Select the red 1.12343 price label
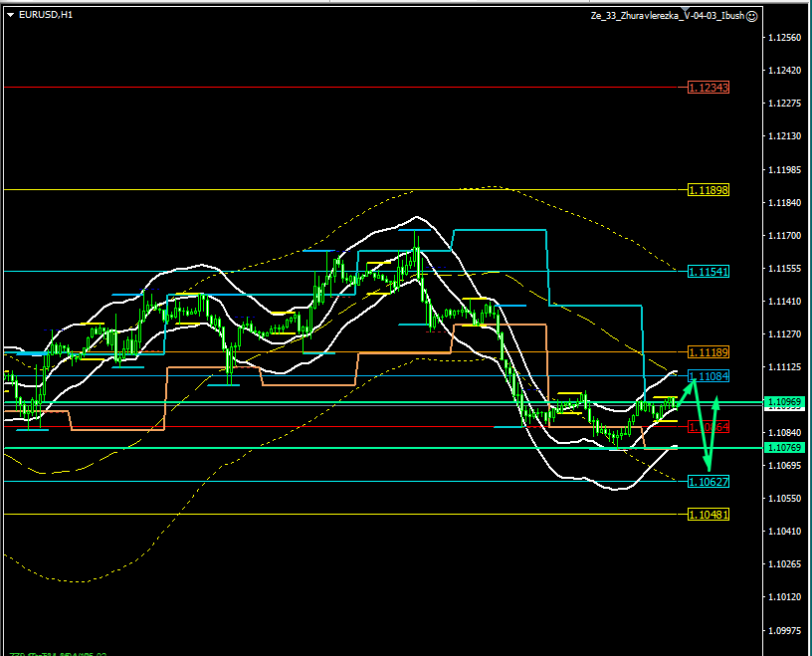 click(x=709, y=88)
